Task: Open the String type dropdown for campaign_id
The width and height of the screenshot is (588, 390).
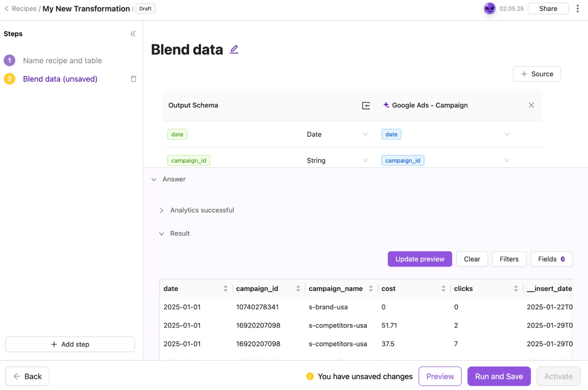Action: [365, 160]
